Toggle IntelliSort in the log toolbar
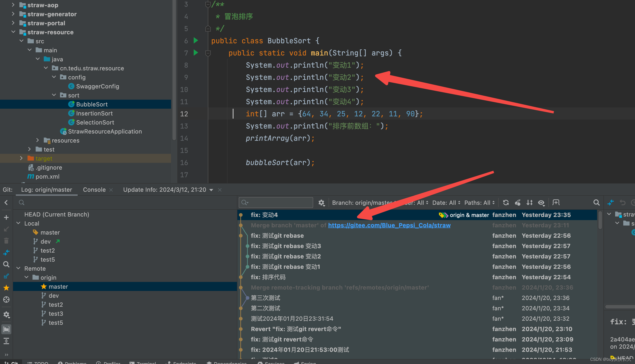Screen dimensions: 635x364 [529, 203]
